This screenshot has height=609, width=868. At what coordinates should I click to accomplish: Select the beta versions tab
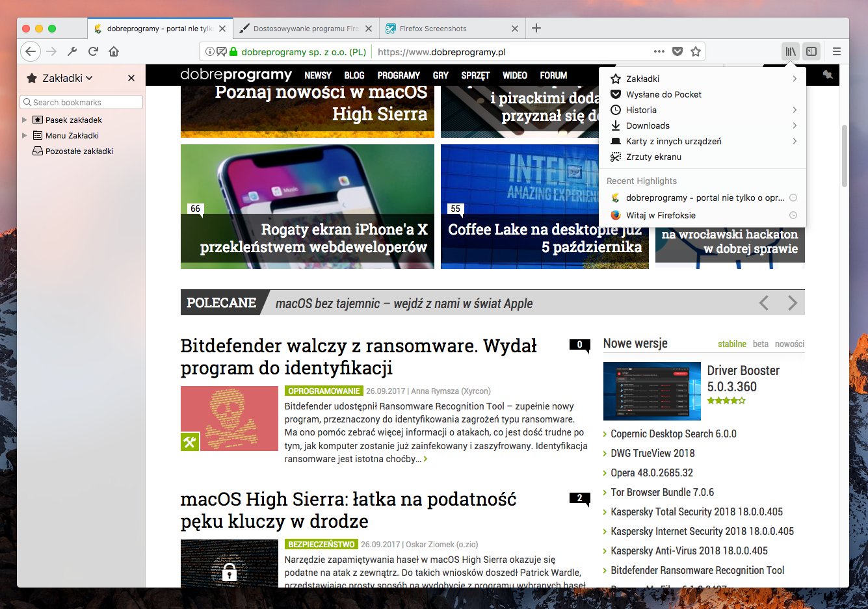point(761,344)
